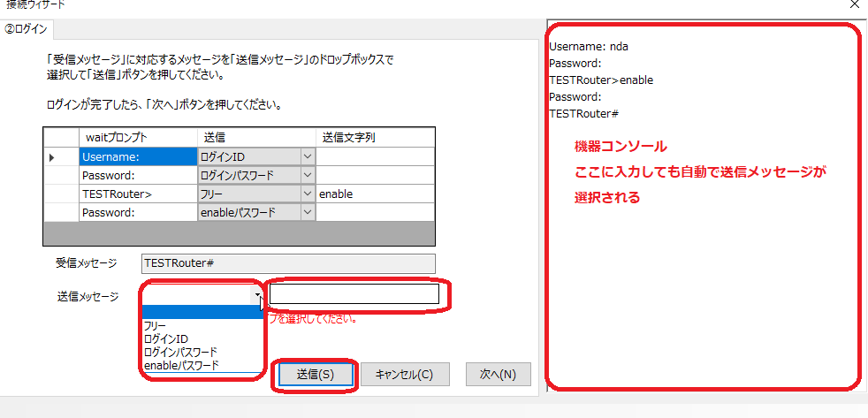Open the フリー dropdown in TESTRouter> row
868x418 pixels.
click(x=308, y=194)
